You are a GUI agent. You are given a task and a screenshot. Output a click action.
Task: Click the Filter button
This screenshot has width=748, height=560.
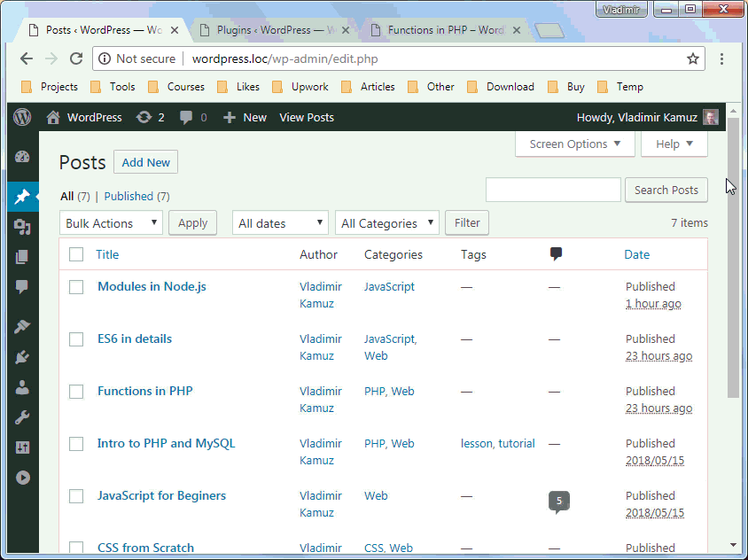467,222
